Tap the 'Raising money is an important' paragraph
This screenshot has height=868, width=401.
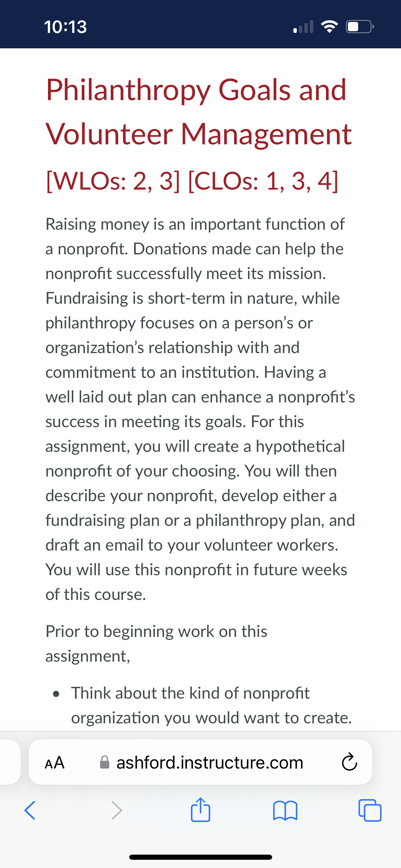tap(200, 409)
